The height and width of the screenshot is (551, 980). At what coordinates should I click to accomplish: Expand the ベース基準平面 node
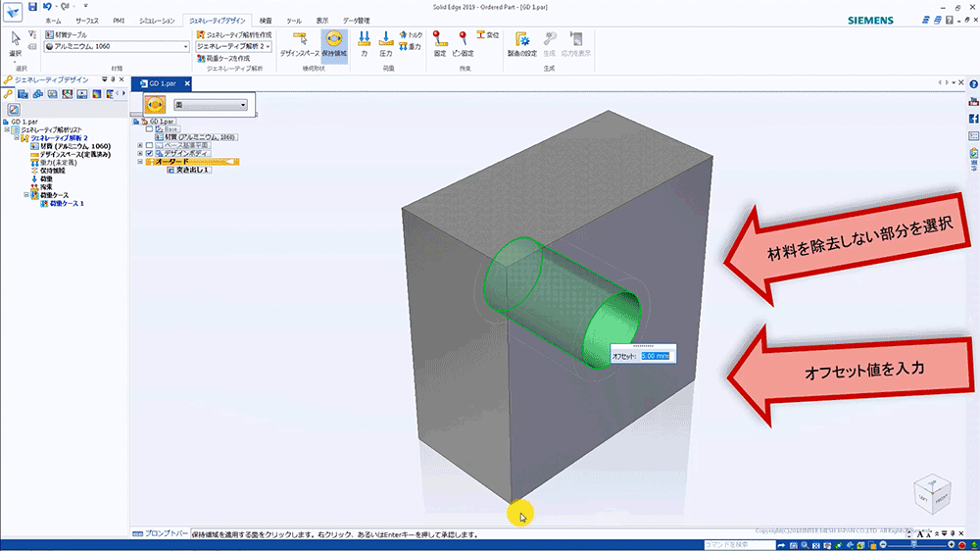(x=140, y=145)
